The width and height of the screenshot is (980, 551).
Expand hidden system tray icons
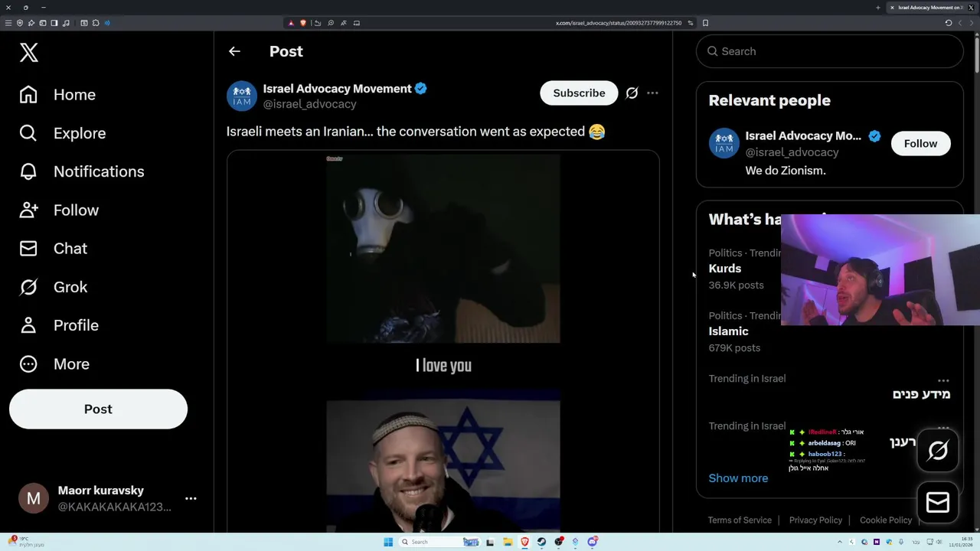tap(840, 542)
